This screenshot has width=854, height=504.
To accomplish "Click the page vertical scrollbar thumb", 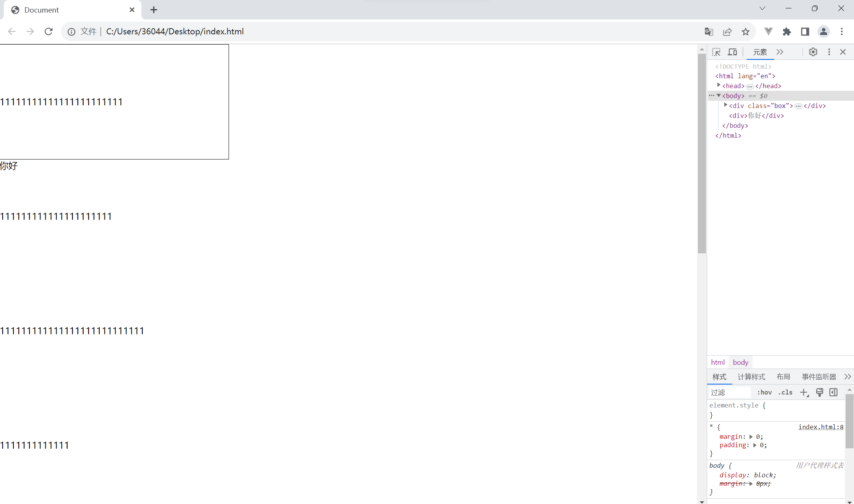I will point(702,153).
